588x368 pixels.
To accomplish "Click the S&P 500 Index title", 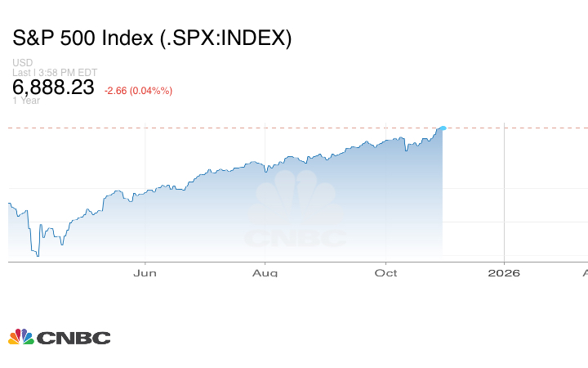I will pyautogui.click(x=152, y=38).
